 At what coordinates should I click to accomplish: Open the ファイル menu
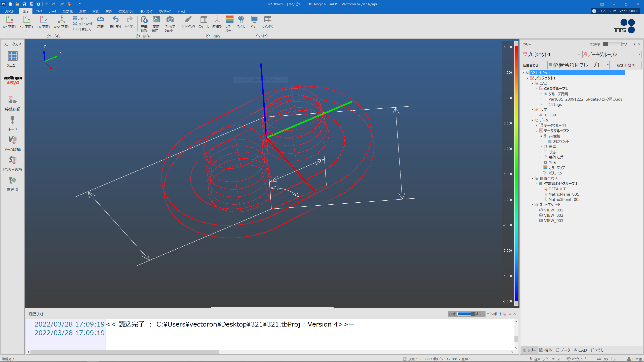pyautogui.click(x=9, y=11)
